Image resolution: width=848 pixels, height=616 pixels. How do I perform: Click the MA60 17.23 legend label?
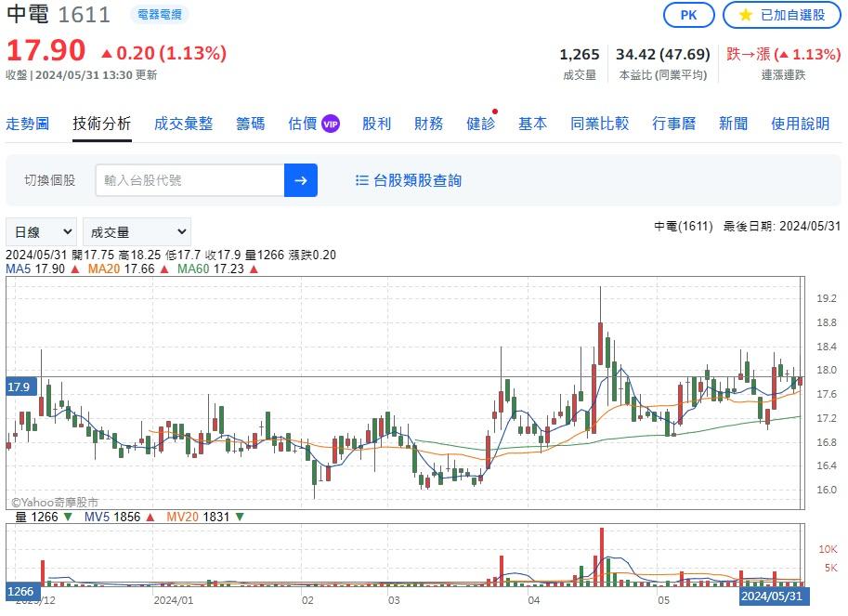[x=211, y=269]
